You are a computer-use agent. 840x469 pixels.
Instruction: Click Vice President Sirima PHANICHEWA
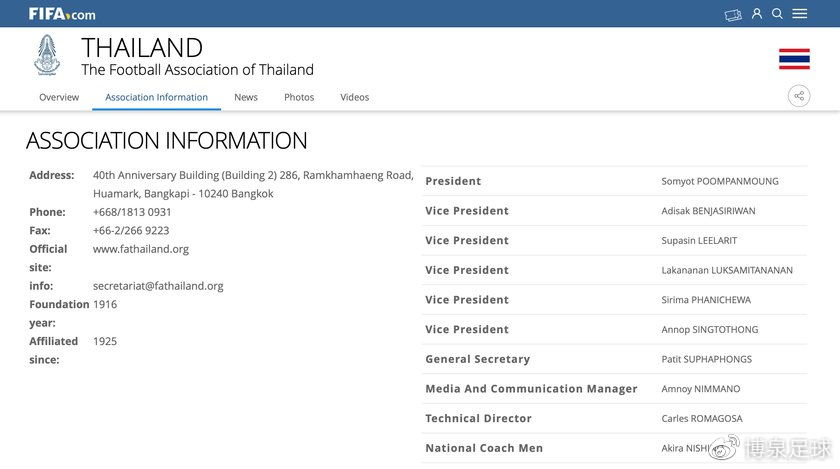[706, 300]
